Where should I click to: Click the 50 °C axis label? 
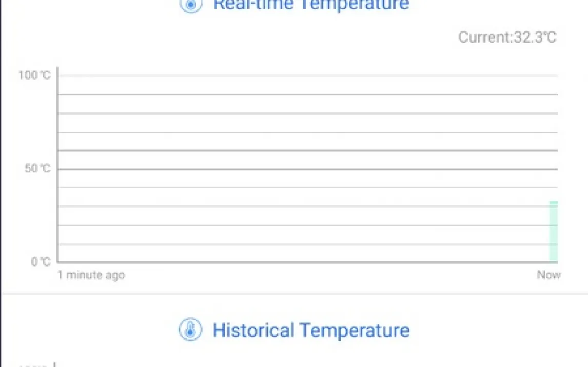[x=38, y=169]
